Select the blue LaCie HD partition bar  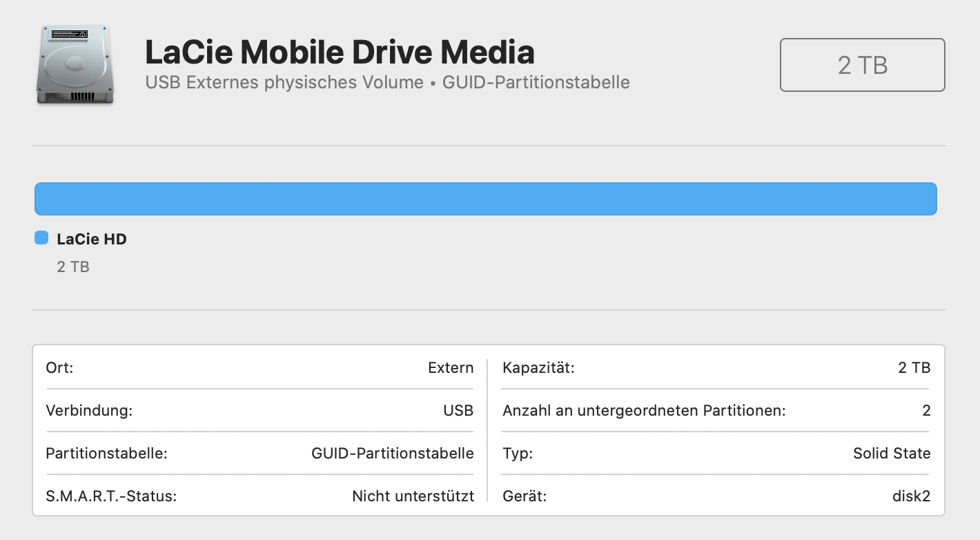(x=485, y=198)
